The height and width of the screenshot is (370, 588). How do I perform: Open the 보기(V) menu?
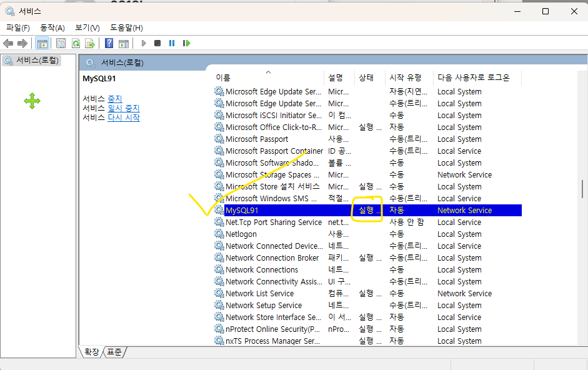pyautogui.click(x=87, y=27)
